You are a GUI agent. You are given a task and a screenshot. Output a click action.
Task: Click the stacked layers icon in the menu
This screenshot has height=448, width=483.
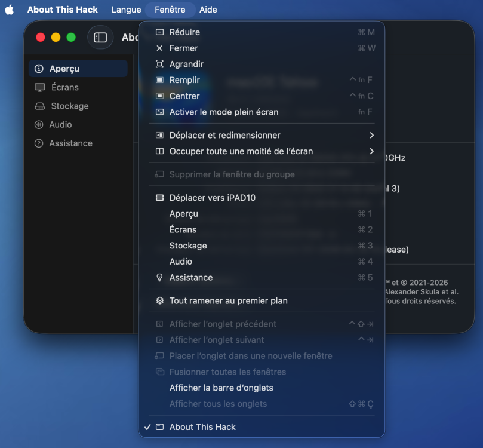click(x=159, y=300)
